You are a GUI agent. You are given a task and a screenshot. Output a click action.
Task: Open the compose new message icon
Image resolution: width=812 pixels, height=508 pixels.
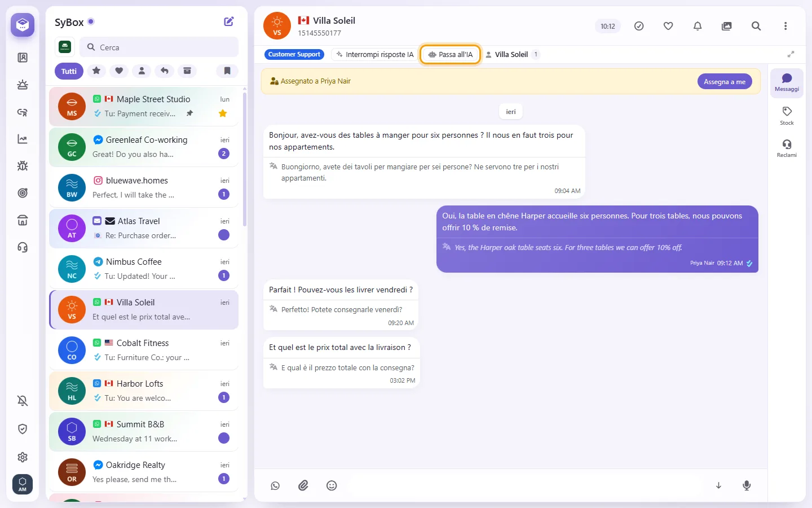pos(229,21)
